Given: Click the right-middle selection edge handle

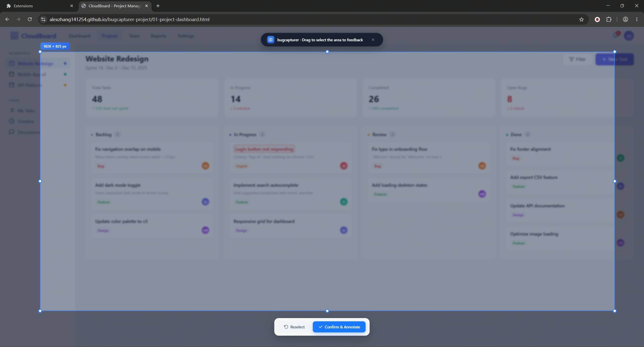Looking at the screenshot, I should 615,181.
